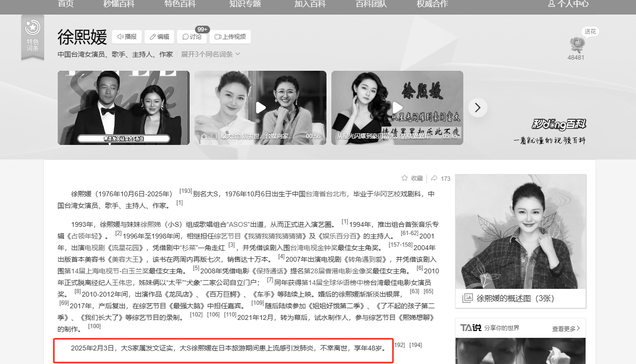
Task: Go to 个人中心 user center
Action: [569, 4]
